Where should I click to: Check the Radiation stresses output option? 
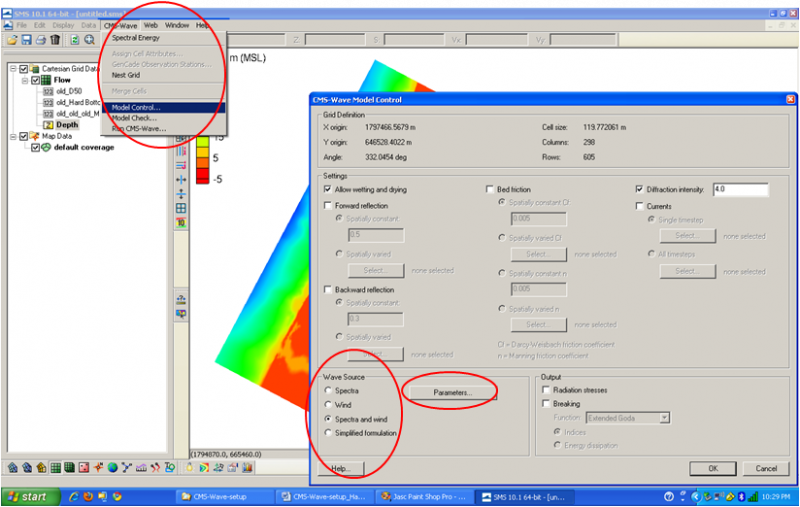click(x=546, y=390)
